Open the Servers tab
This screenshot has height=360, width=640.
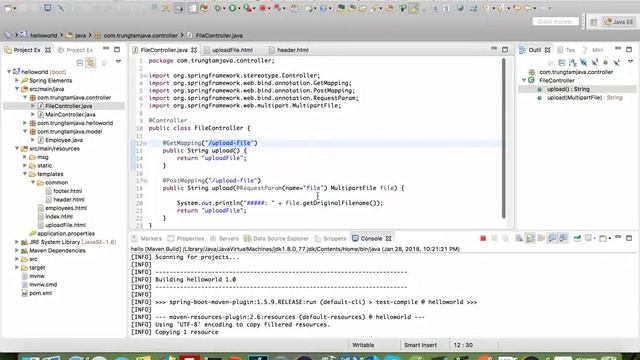pos(224,238)
